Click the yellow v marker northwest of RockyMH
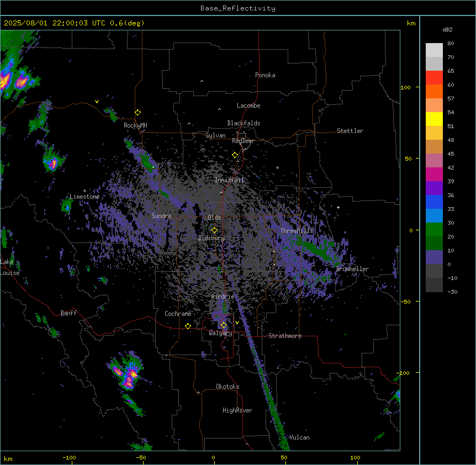 point(97,102)
